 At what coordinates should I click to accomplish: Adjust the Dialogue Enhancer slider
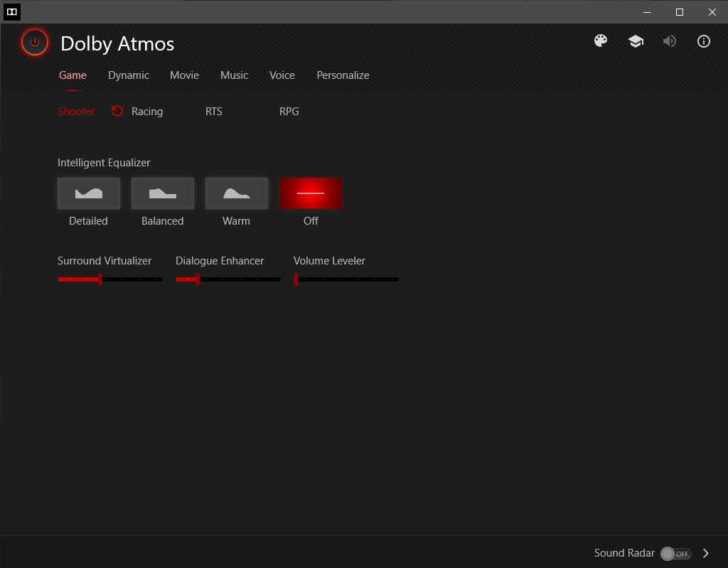(228, 279)
